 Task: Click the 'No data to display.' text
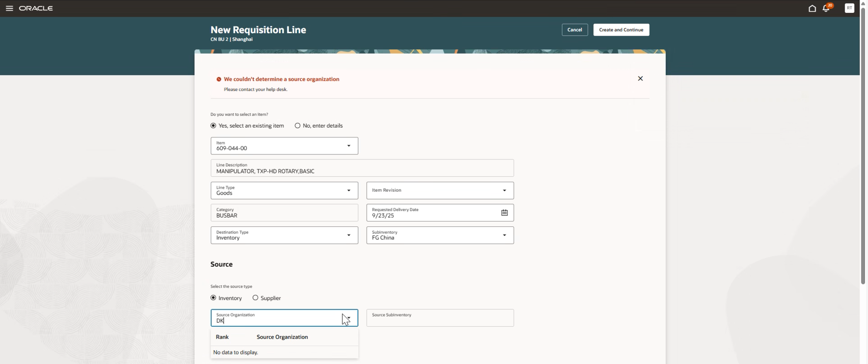[236, 353]
